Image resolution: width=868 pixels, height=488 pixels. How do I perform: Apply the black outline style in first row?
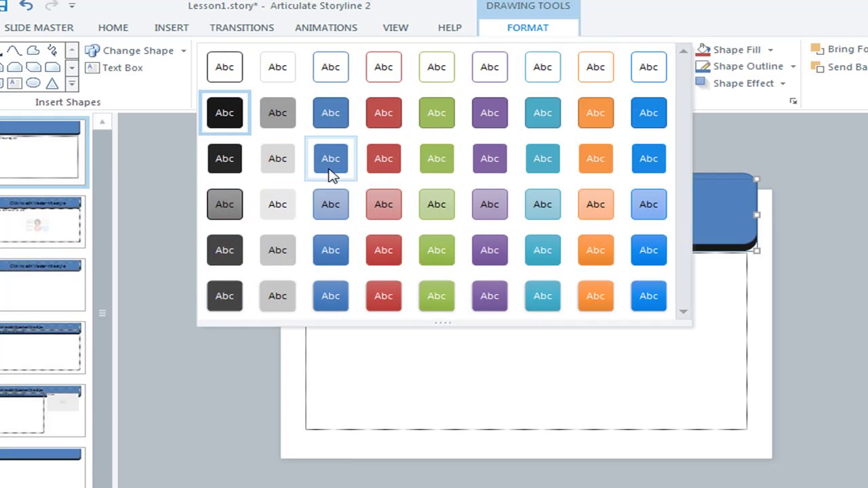click(224, 67)
